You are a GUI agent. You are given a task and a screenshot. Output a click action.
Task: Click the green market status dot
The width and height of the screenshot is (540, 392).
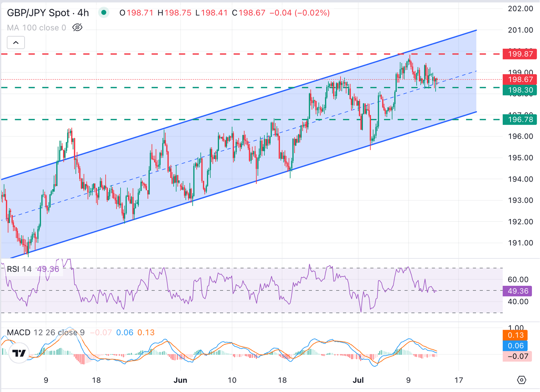coord(104,12)
